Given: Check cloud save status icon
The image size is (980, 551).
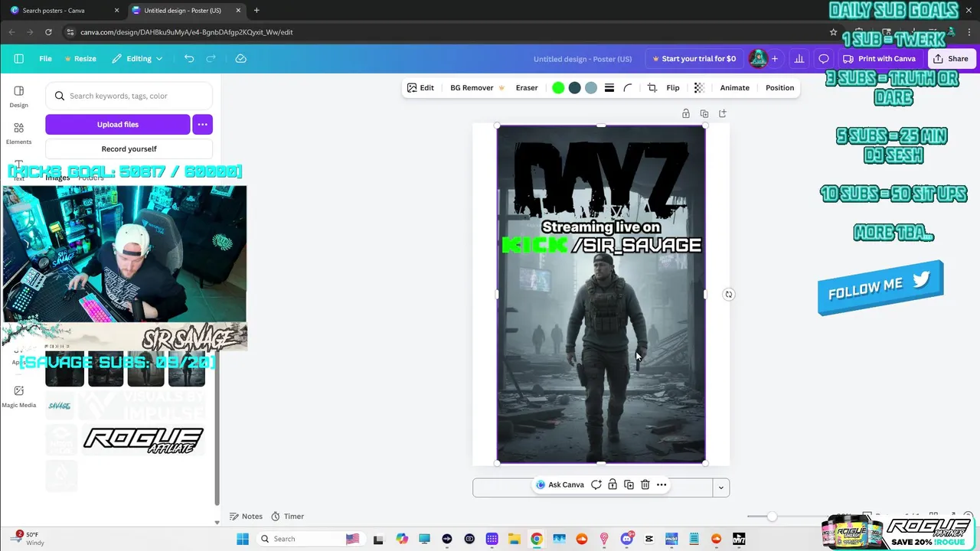Looking at the screenshot, I should pos(240,58).
